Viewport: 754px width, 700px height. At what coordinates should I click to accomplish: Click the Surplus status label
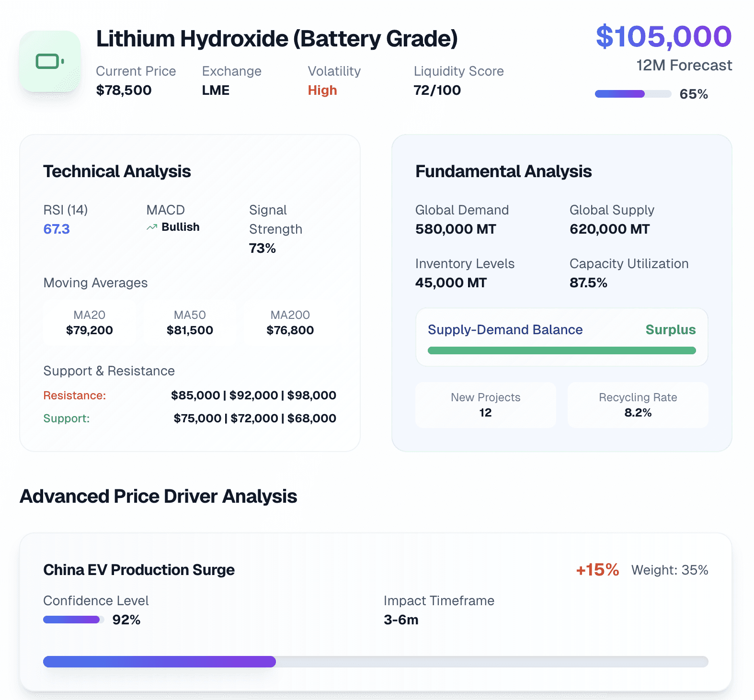point(670,330)
